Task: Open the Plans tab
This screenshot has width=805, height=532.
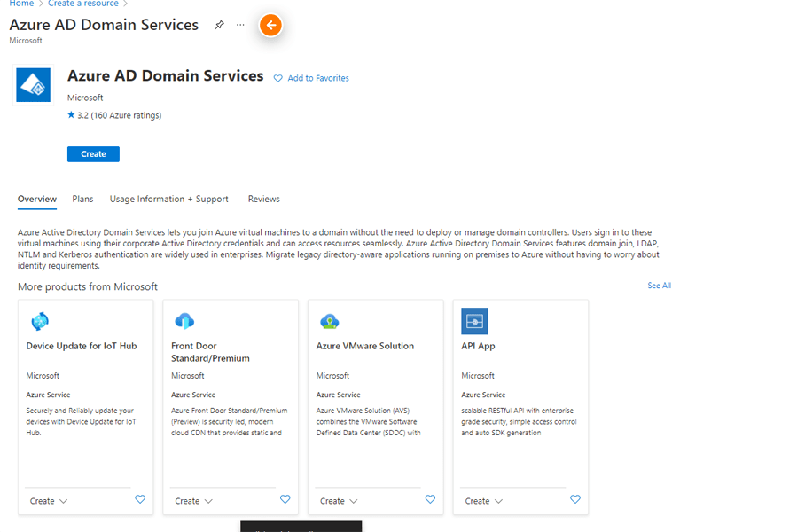Action: pyautogui.click(x=82, y=199)
